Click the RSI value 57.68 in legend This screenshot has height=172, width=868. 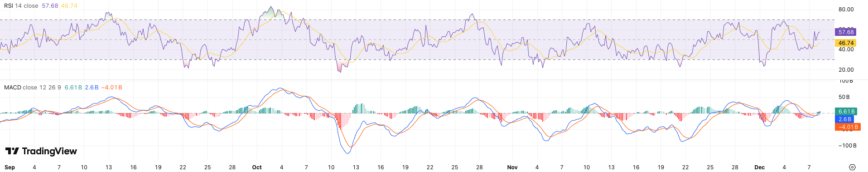tap(50, 6)
